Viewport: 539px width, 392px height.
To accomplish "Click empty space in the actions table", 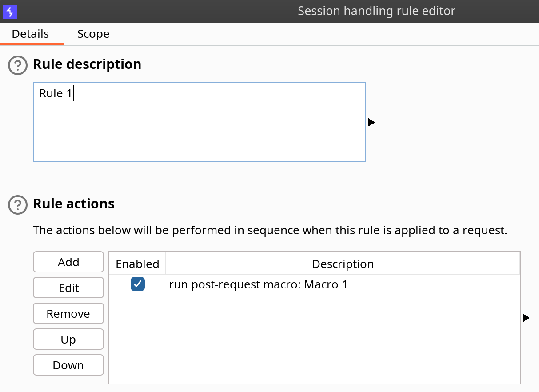I will pyautogui.click(x=315, y=338).
